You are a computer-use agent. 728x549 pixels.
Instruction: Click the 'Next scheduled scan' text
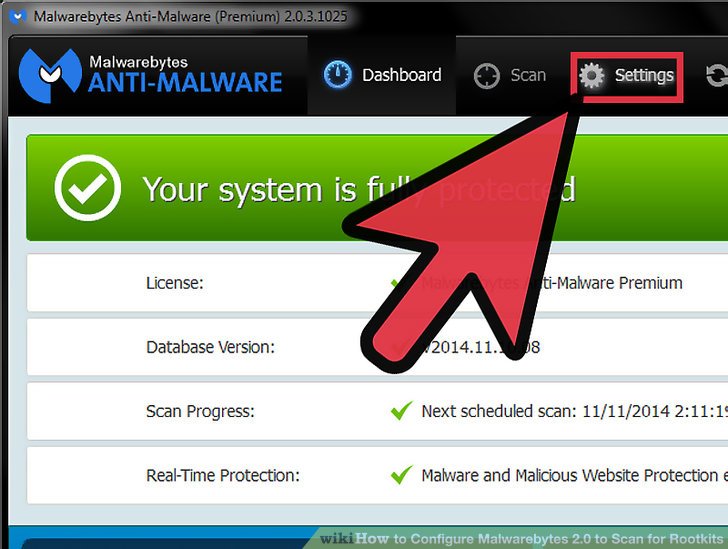pyautogui.click(x=575, y=411)
